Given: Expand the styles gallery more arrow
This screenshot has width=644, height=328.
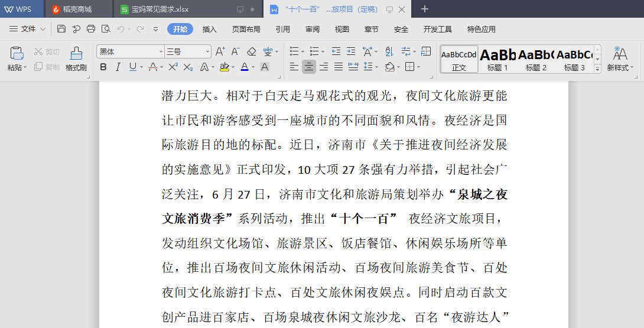Looking at the screenshot, I should pyautogui.click(x=597, y=70).
